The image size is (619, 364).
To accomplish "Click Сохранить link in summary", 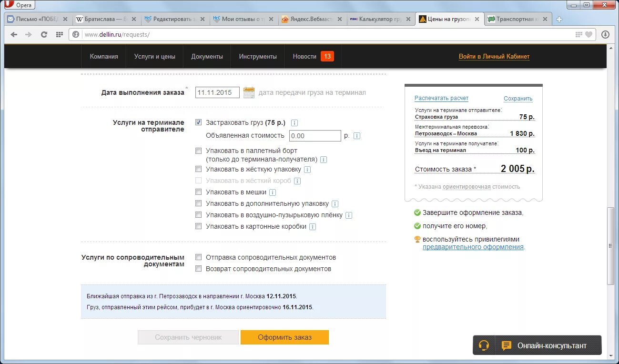I will pos(518,99).
